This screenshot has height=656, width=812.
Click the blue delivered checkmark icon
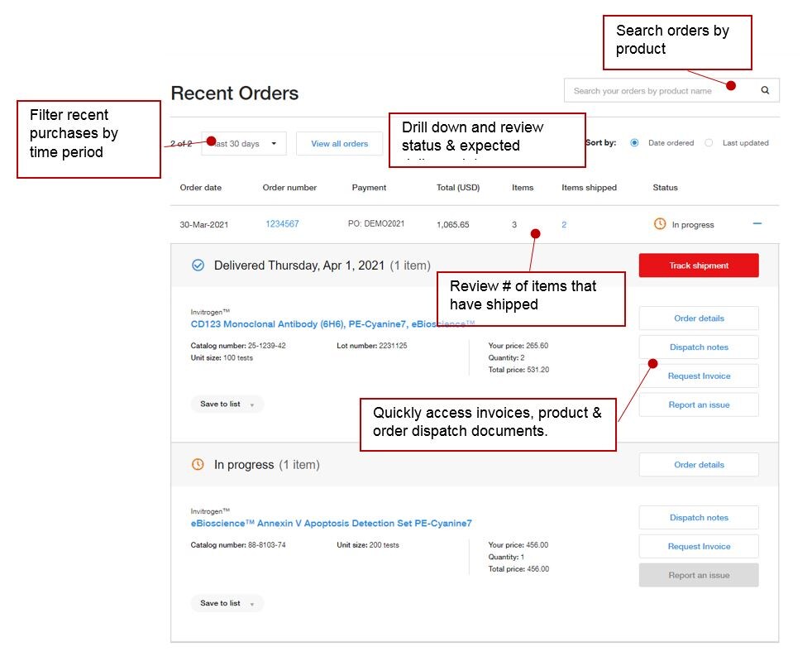pyautogui.click(x=198, y=266)
